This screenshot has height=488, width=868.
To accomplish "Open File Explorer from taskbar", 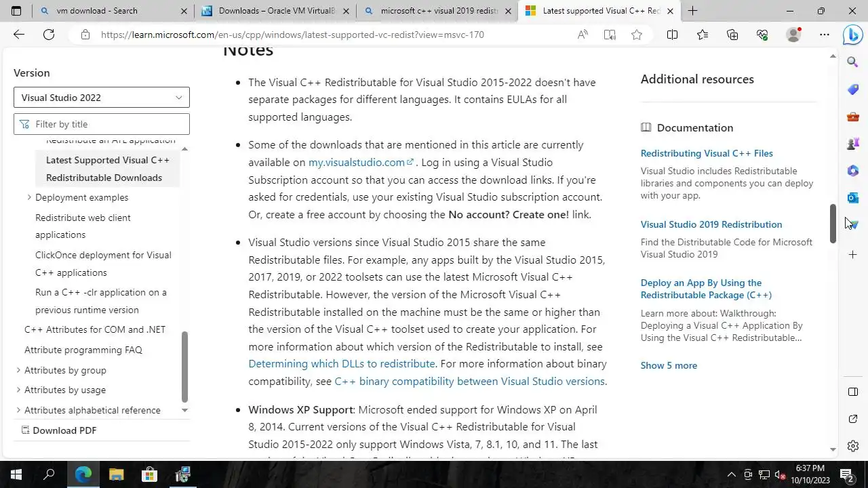I will (x=116, y=474).
